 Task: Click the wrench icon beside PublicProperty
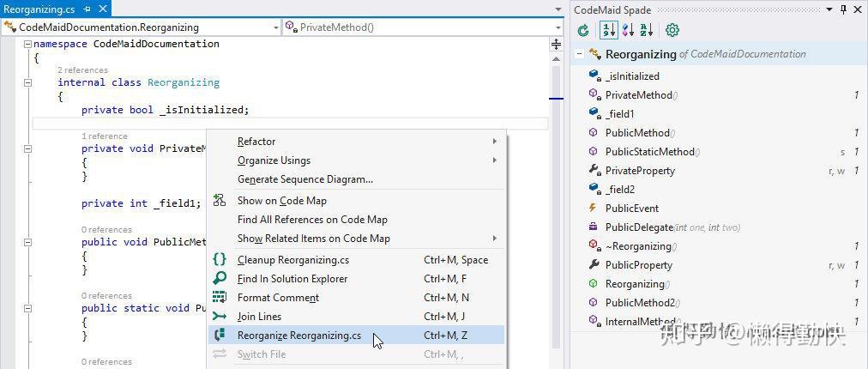(x=594, y=265)
